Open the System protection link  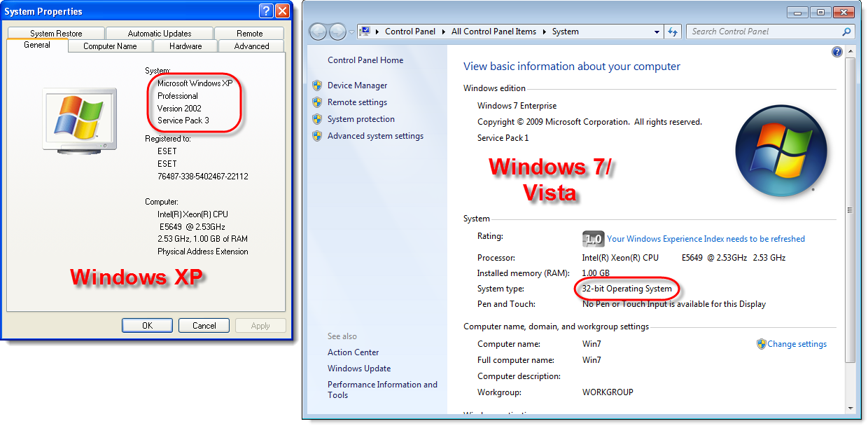coord(361,119)
